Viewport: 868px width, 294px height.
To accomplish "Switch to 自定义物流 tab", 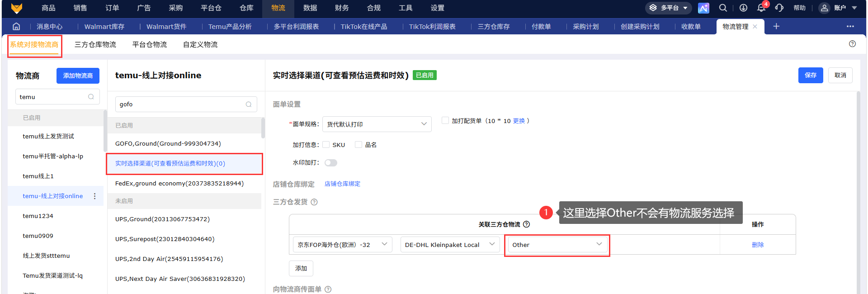I will [200, 44].
